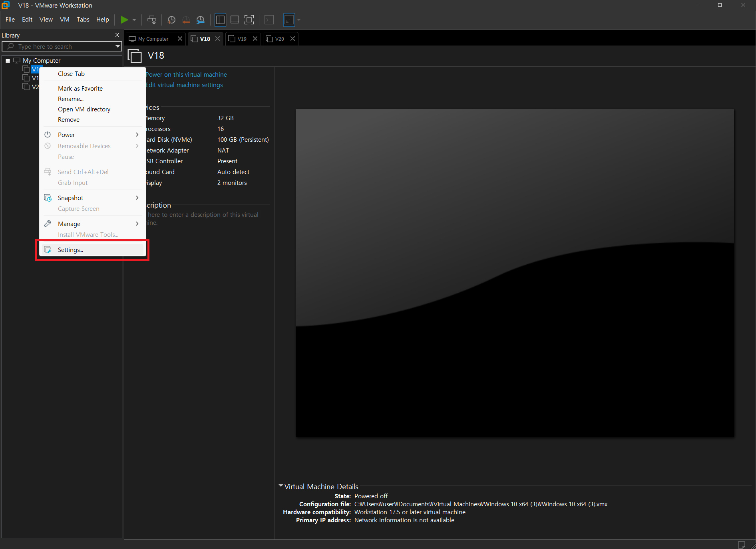Open the Edit menu
Screen dimensions: 756x549
(x=27, y=19)
